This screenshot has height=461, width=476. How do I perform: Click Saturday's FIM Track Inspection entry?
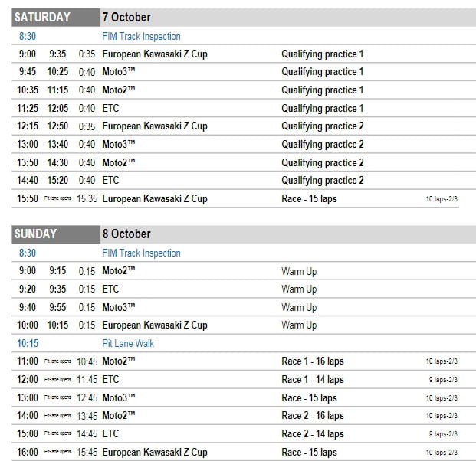pyautogui.click(x=141, y=37)
